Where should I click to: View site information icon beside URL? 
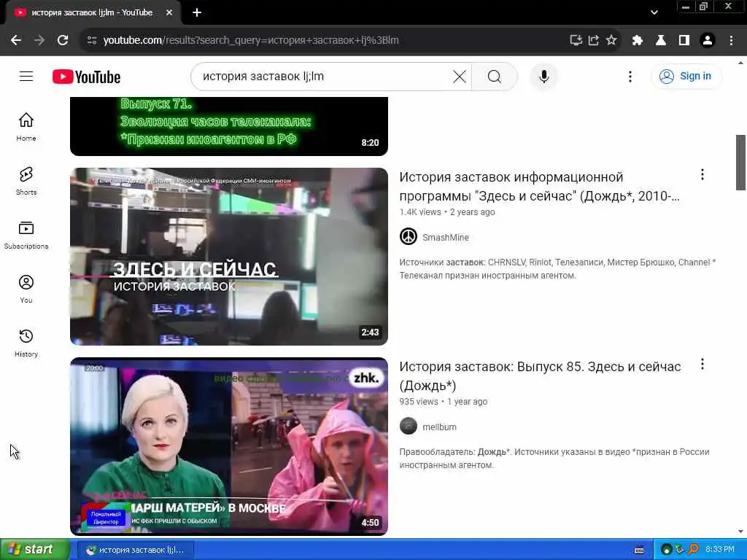(92, 41)
